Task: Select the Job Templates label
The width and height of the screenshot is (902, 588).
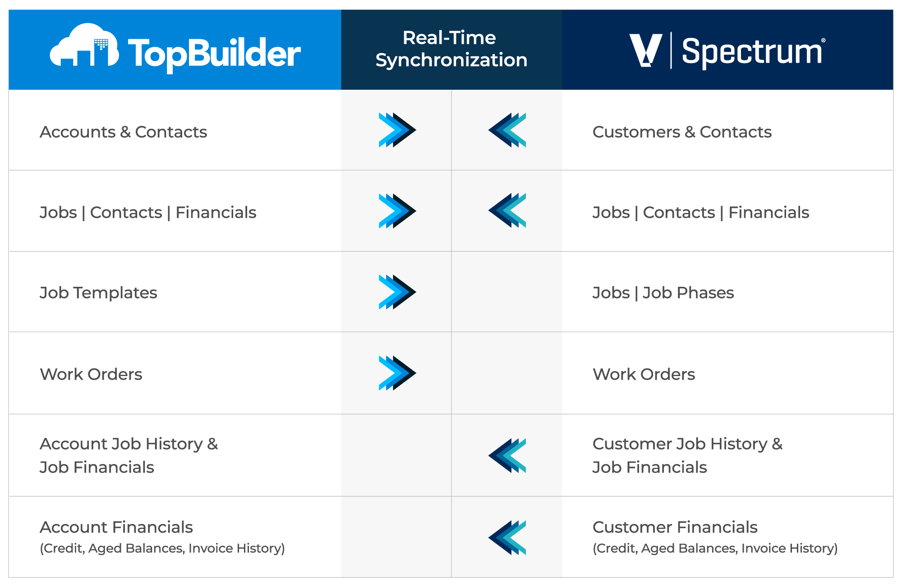Action: 98,293
